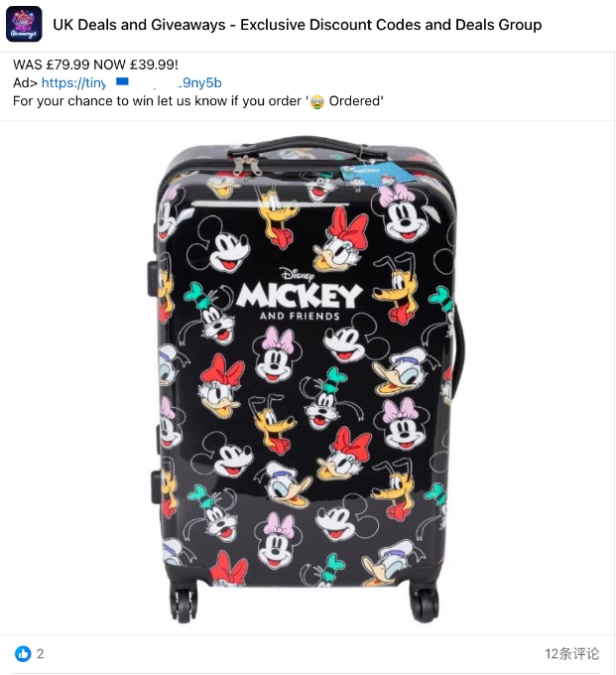
Task: Click the '9ny5b' ending of the link
Action: coord(202,82)
